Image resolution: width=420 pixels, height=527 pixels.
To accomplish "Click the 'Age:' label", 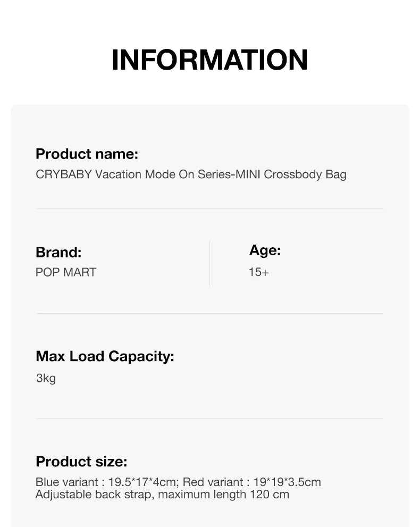I will point(265,250).
